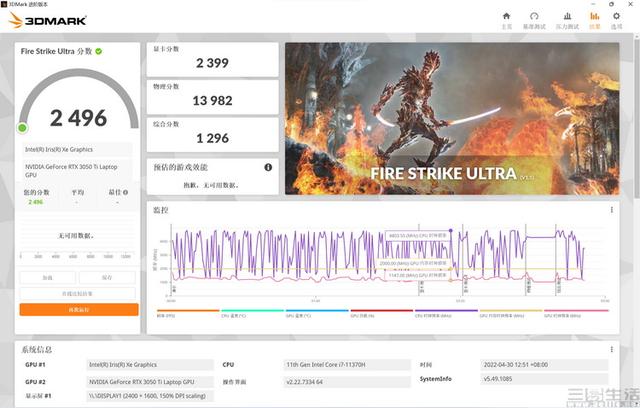Screen dimensions: 640x408
Task: Open three-dot menu of monitoring panel
Action: [611, 210]
